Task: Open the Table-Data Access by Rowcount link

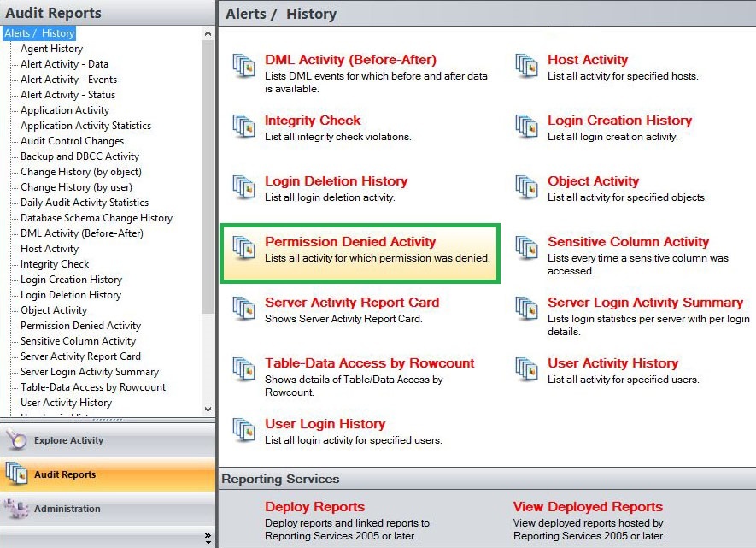Action: pos(369,363)
